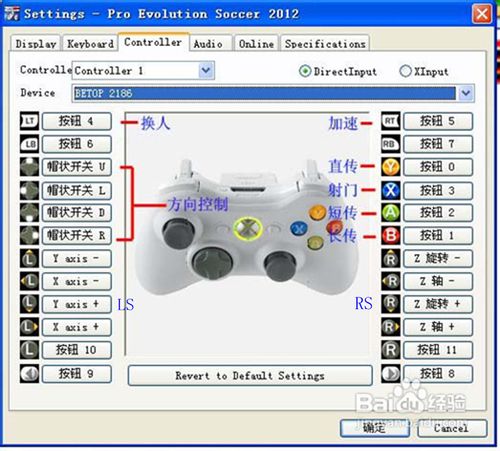Click the 按钮 2 mapping button
Screen dimensions: 500x451
pos(438,213)
